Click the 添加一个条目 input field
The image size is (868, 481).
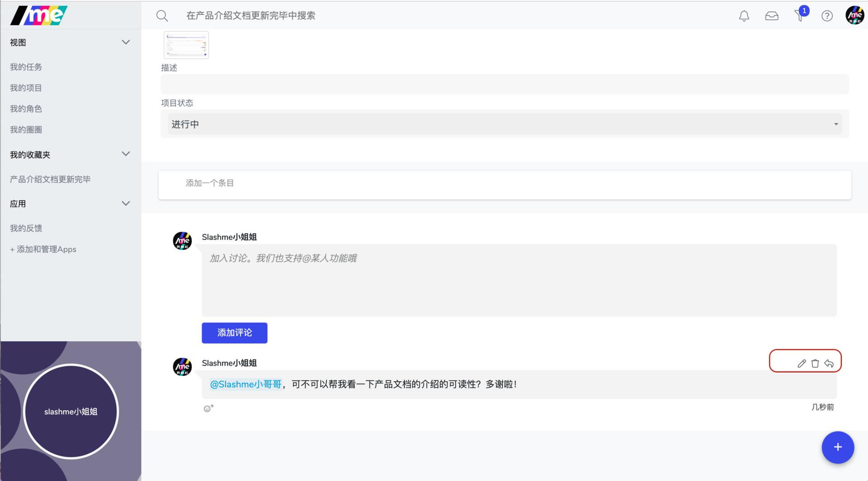[x=505, y=184]
